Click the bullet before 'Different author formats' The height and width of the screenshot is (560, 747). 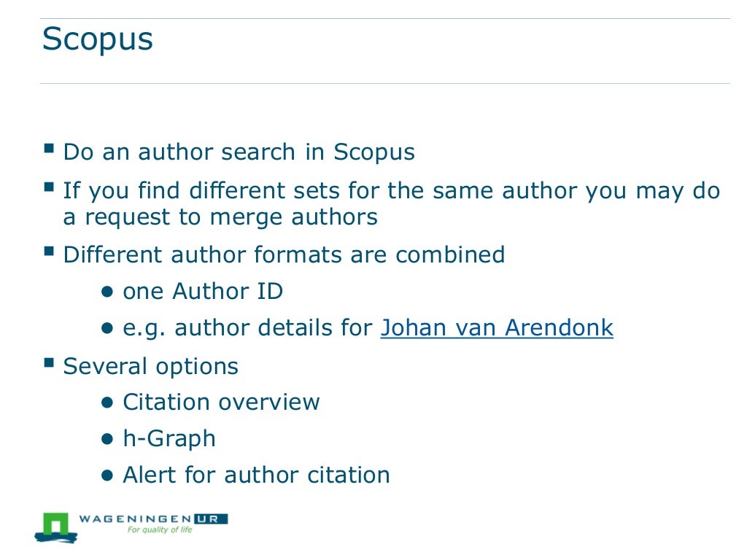(x=49, y=251)
